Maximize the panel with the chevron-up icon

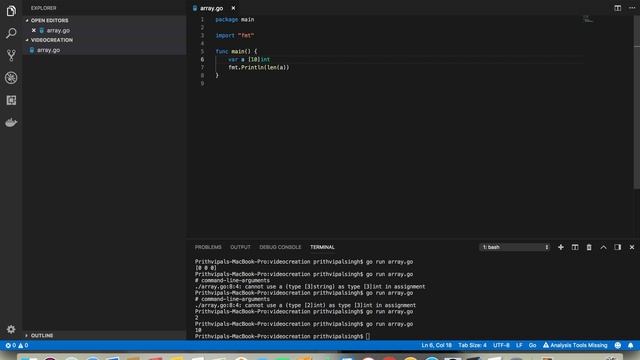(x=603, y=247)
